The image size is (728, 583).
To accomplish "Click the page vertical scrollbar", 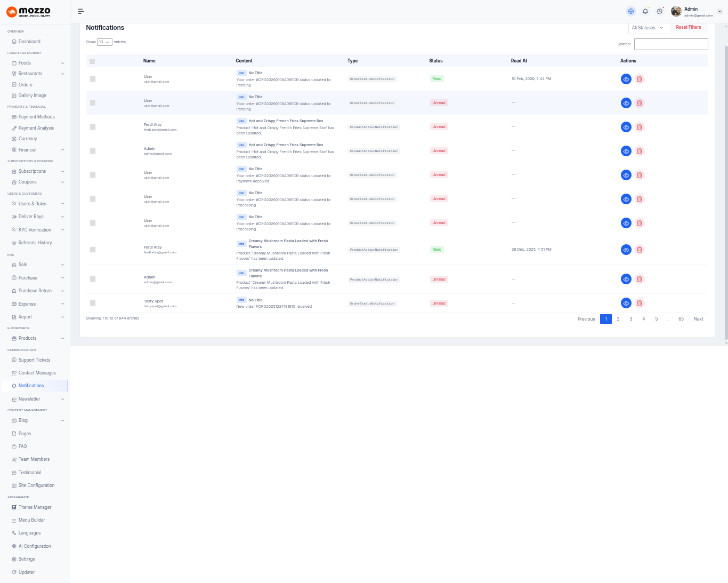I will pos(726,192).
